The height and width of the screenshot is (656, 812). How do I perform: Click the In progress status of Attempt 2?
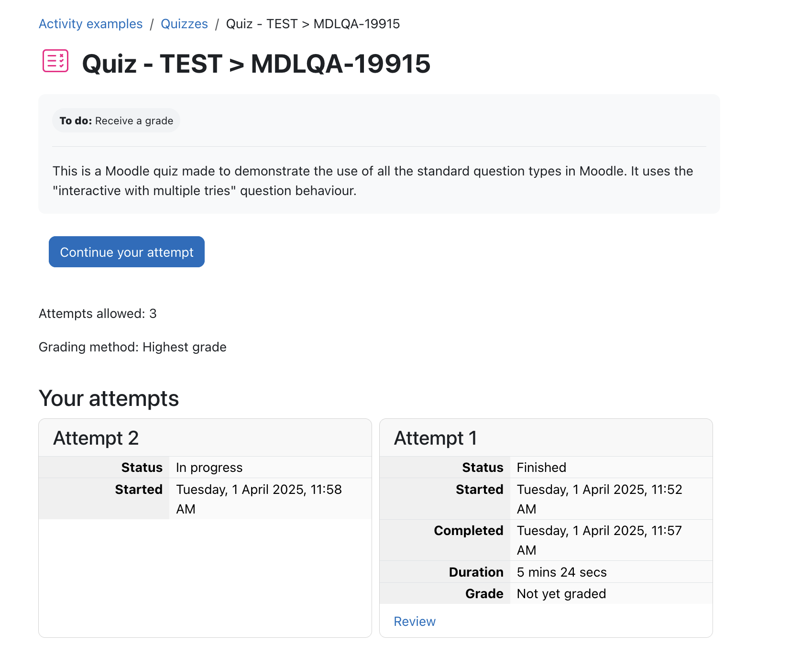click(209, 468)
